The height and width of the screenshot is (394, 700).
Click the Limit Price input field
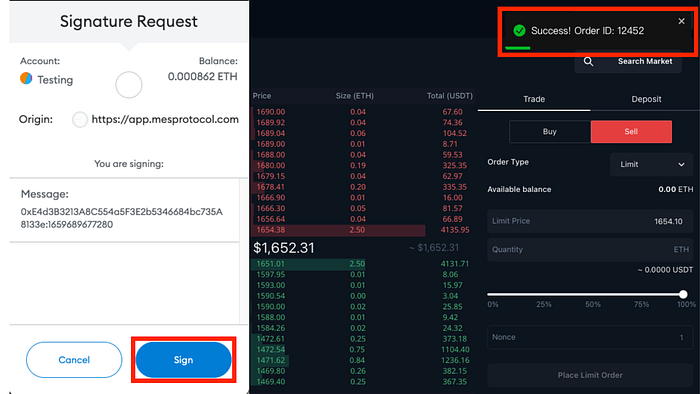590,221
